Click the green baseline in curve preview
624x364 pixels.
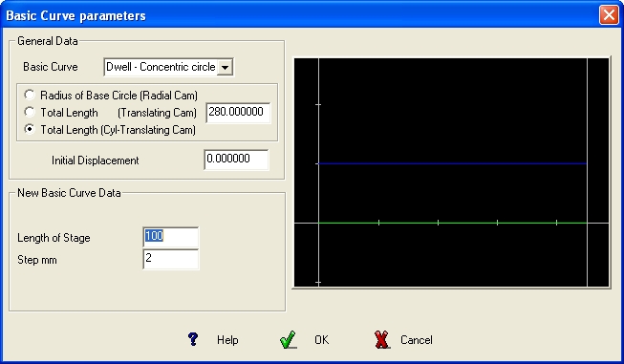[452, 223]
